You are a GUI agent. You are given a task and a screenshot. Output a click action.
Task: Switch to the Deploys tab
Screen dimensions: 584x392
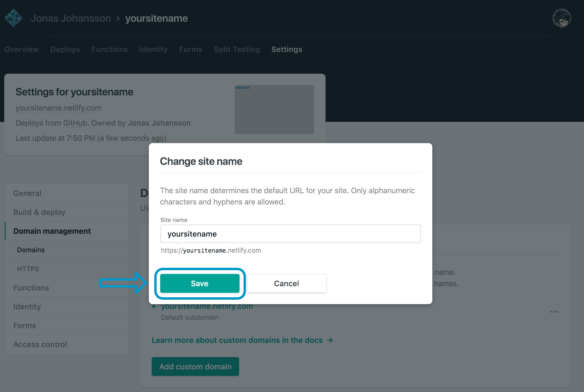click(x=65, y=49)
